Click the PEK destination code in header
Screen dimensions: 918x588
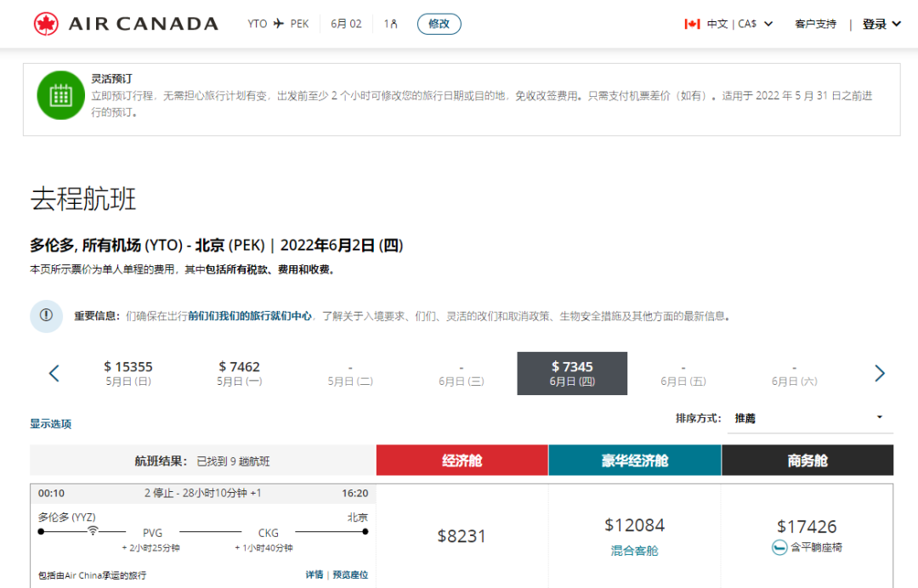click(299, 24)
